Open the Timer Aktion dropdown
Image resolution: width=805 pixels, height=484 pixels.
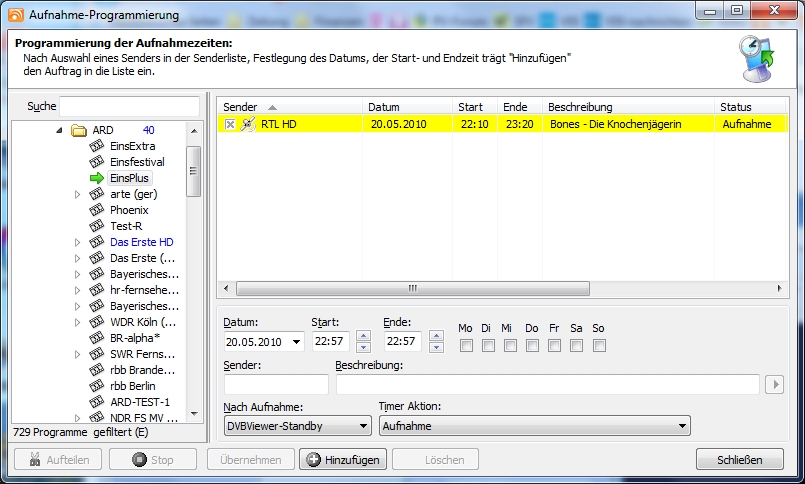pyautogui.click(x=534, y=426)
